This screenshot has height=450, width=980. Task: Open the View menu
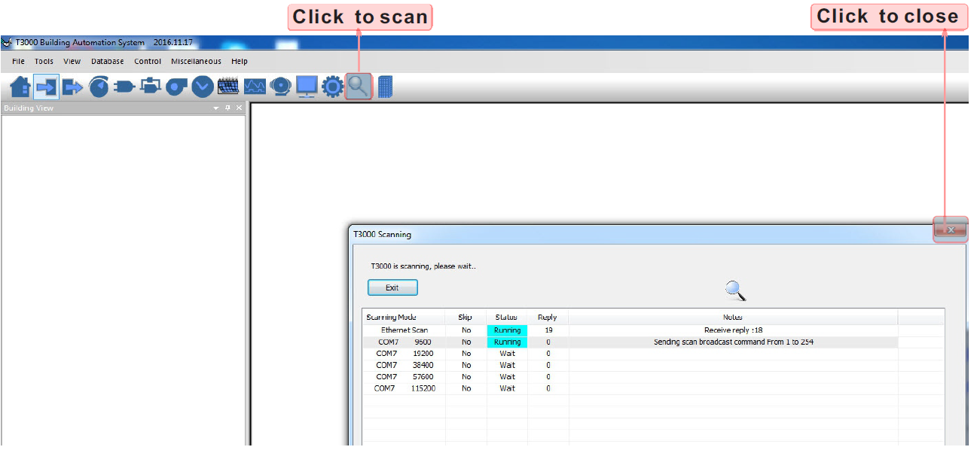[72, 62]
